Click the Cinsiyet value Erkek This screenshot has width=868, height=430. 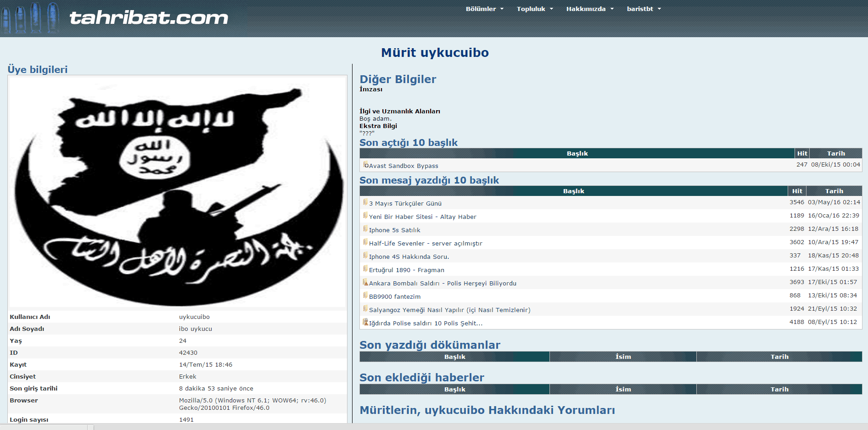pos(188,377)
